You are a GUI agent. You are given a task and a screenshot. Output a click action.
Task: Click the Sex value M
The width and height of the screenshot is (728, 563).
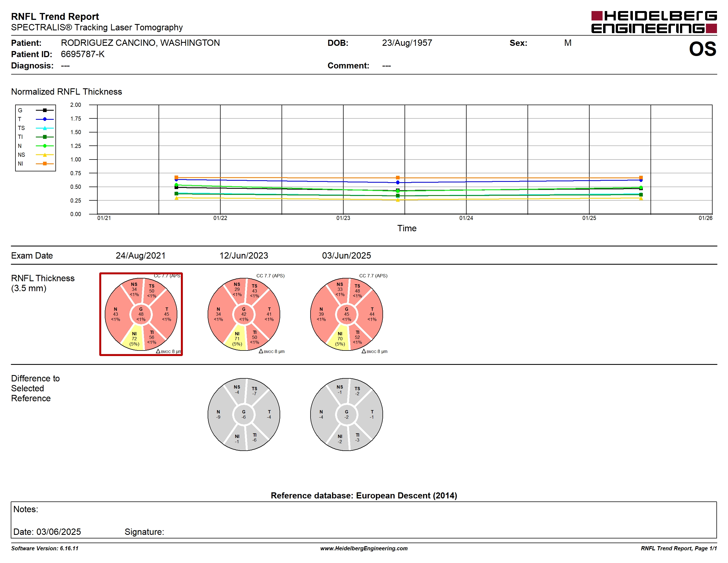568,43
